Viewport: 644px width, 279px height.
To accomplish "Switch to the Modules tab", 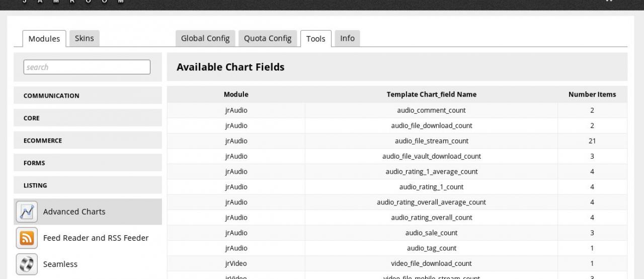I will [44, 39].
